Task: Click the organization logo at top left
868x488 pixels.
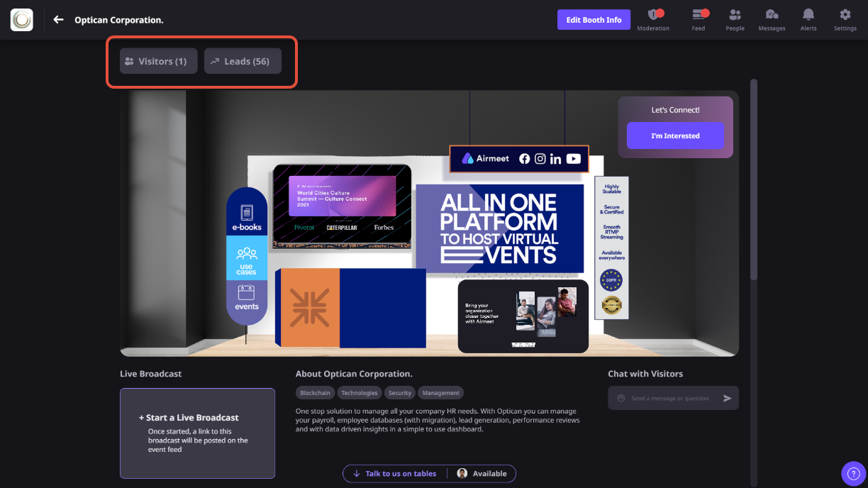Action: (22, 20)
